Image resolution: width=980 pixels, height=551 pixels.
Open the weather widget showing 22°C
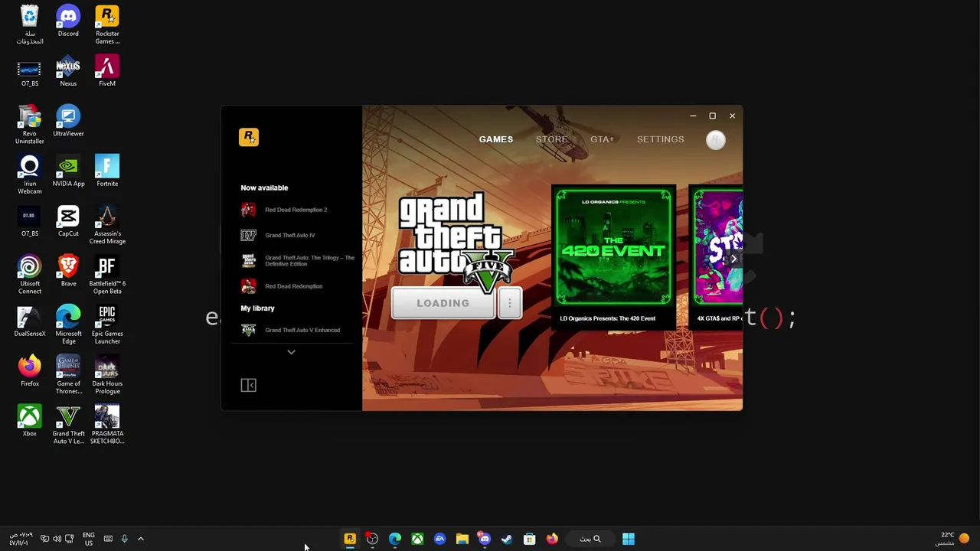[952, 539]
